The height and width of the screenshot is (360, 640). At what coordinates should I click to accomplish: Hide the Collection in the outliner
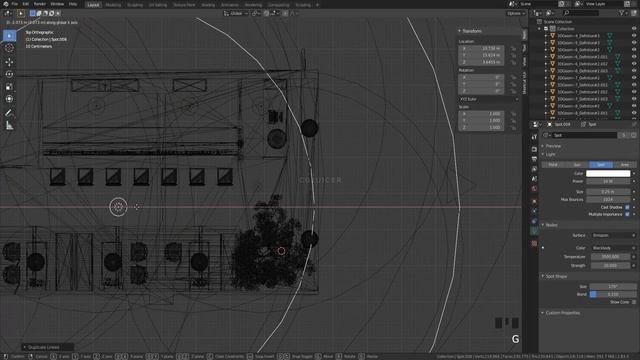point(634,29)
